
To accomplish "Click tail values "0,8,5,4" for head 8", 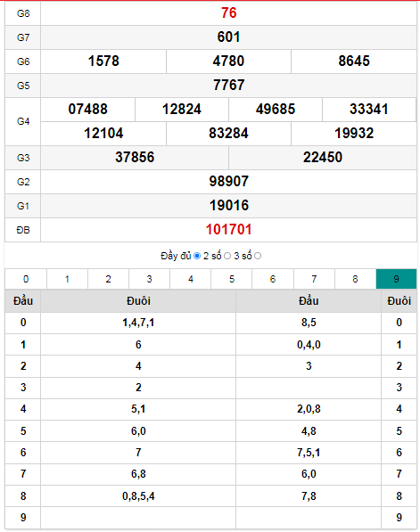I will [138, 496].
